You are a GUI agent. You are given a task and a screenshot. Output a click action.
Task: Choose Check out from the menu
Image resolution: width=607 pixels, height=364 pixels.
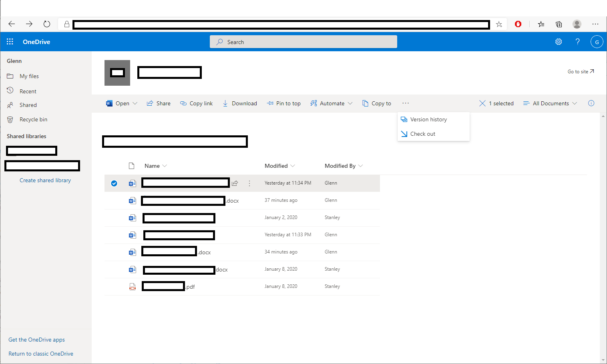point(422,133)
